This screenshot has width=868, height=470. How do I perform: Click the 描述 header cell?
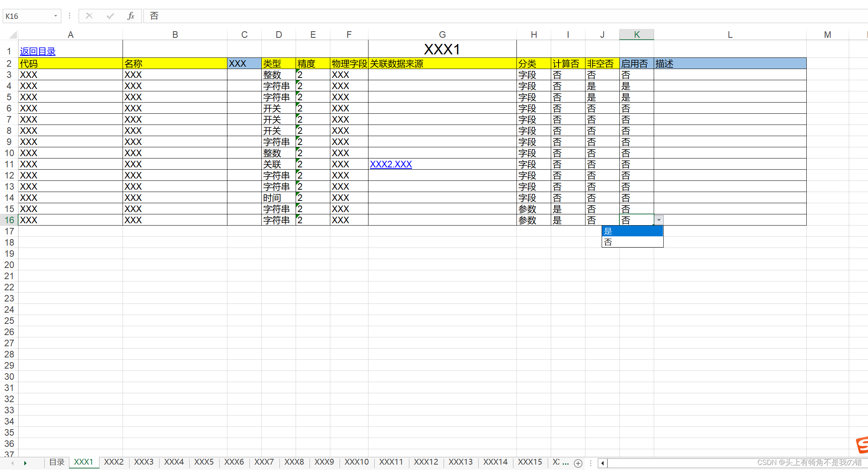(x=730, y=63)
